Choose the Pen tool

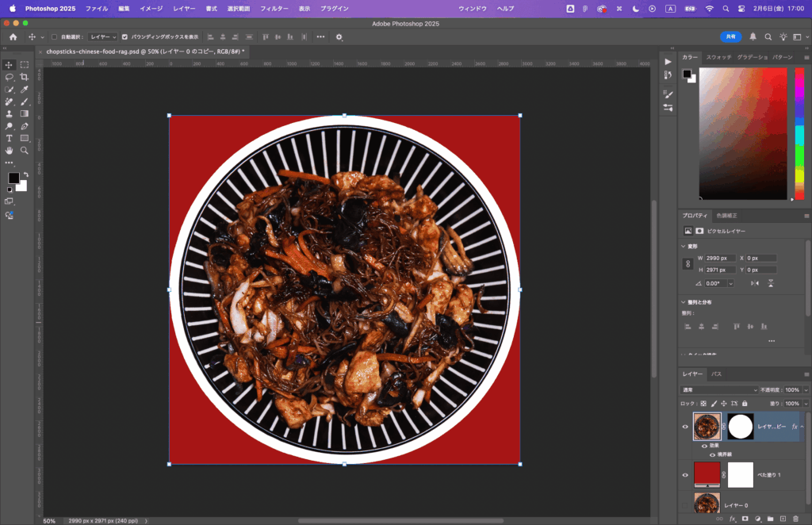[x=25, y=126]
